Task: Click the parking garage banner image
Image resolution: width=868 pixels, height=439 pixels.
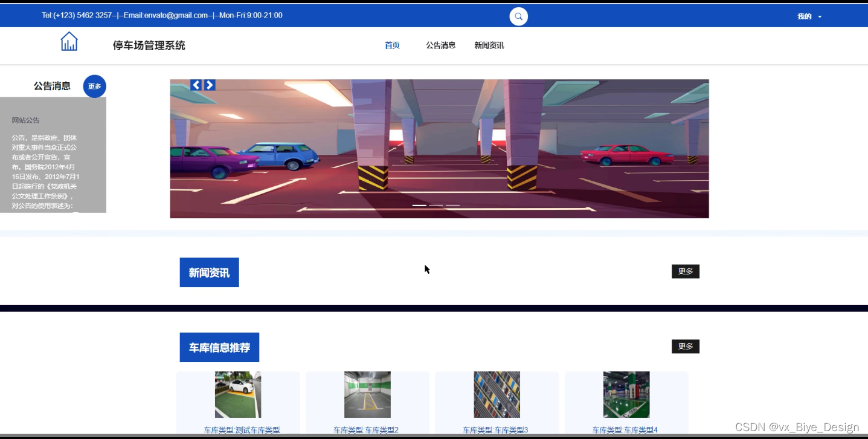Action: [439, 149]
